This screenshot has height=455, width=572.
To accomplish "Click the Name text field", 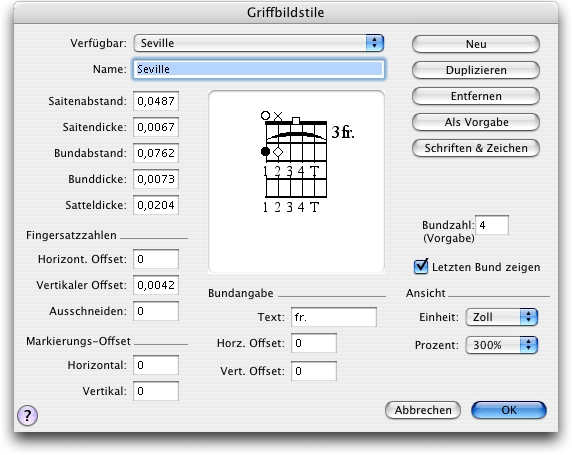I will click(x=259, y=69).
